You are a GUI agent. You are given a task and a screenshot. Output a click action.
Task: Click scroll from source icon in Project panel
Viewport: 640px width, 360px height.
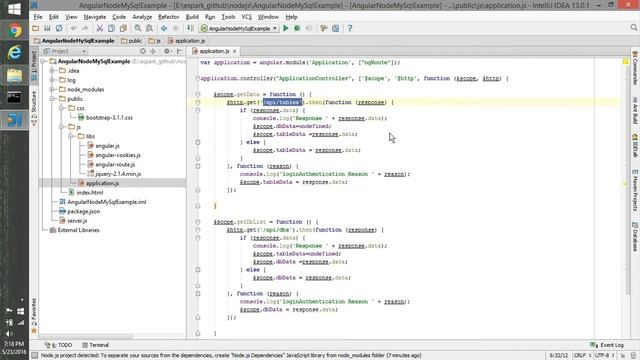pos(142,51)
